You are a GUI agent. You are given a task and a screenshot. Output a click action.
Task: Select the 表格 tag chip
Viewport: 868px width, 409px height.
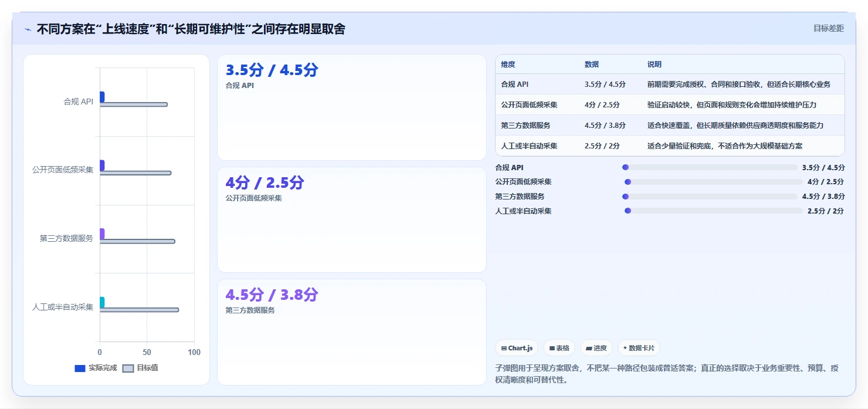(x=559, y=348)
